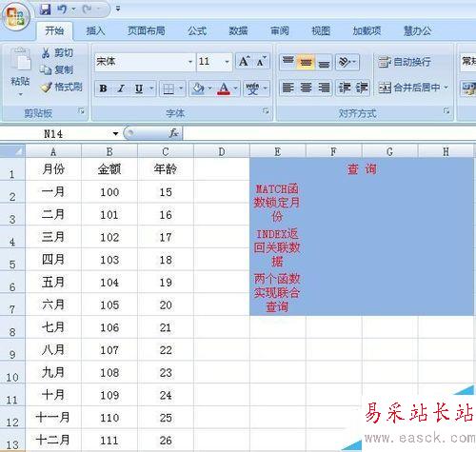The image size is (476, 452).
Task: Apply fill color with paint bucket
Action: point(198,88)
